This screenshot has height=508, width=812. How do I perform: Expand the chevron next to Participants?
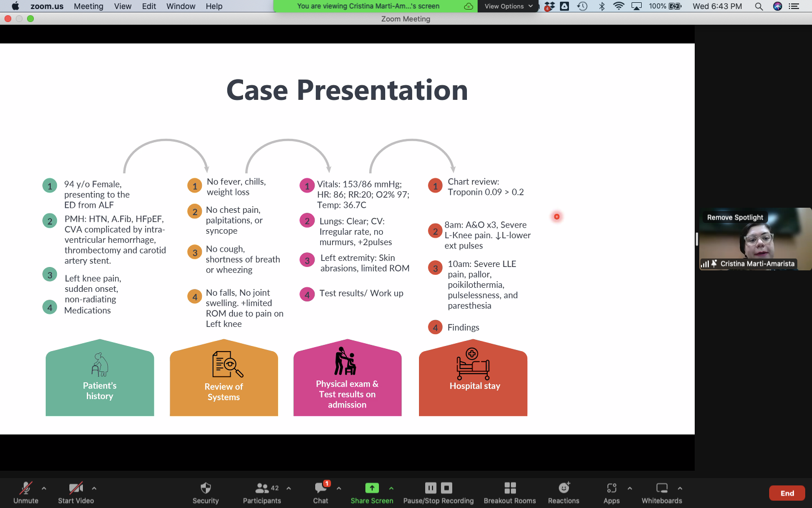coord(289,488)
